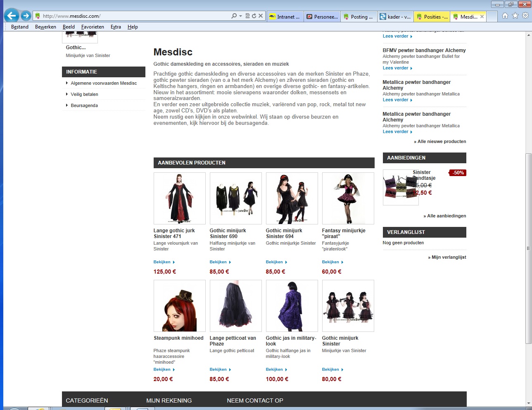Viewport: 532px width, 410px height.
Task: Click the scrollbar down arrow
Action: coord(528,403)
